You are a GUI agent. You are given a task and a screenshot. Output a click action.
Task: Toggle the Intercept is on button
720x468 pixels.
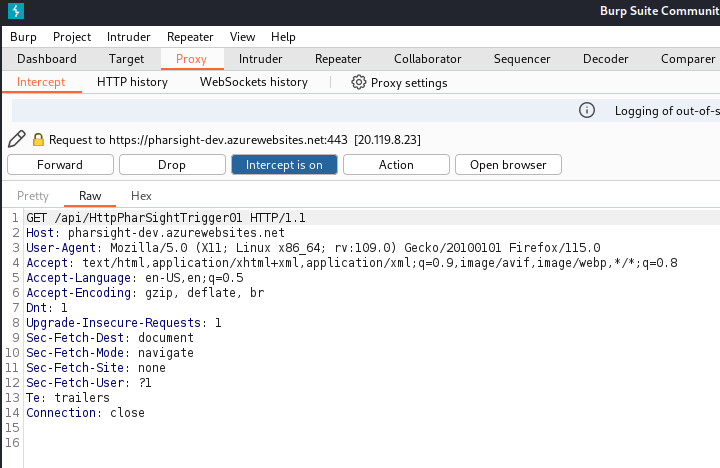point(284,165)
